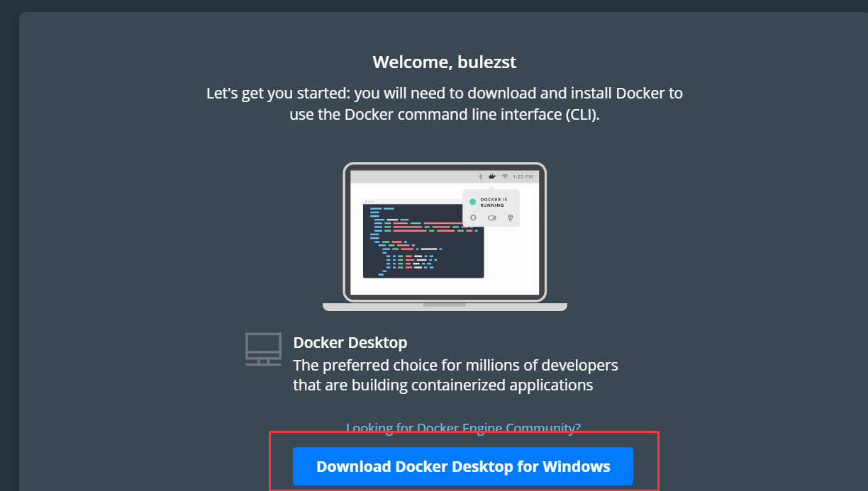
Task: Click the Wi-Fi icon in laptop illustration
Action: (505, 176)
